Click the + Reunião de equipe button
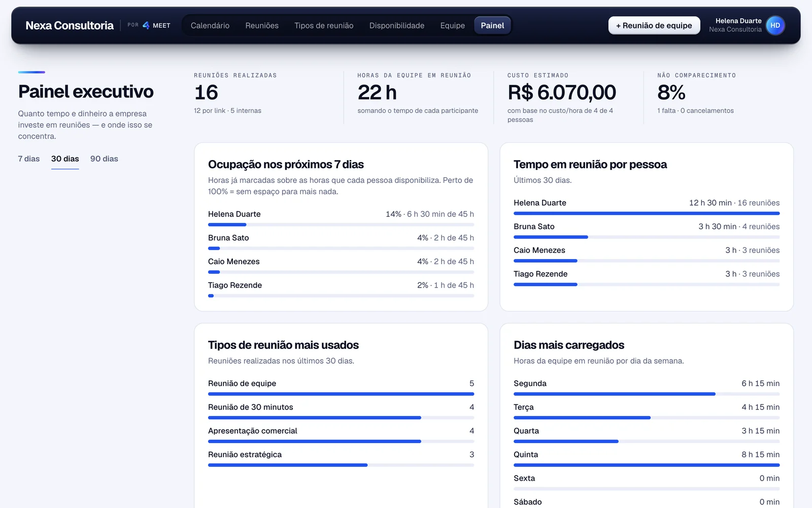 (x=654, y=25)
